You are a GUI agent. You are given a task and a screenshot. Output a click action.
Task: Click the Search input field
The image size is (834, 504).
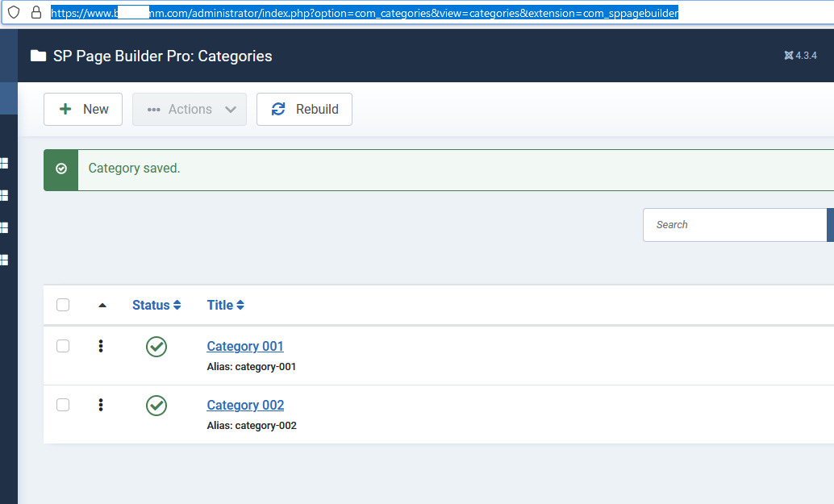tap(734, 225)
